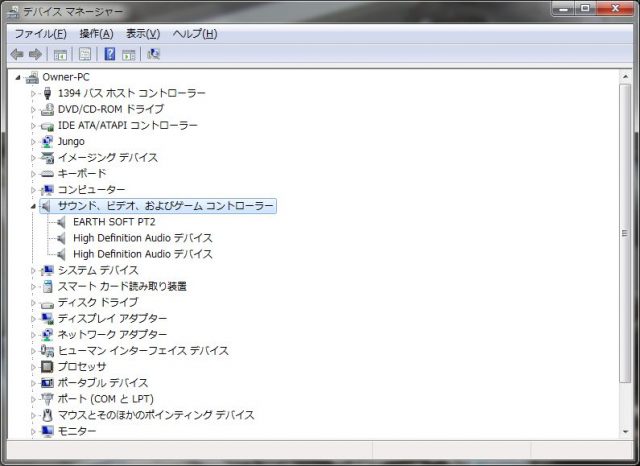Image resolution: width=640 pixels, height=466 pixels.
Task: Click the イメージング デバイス camera icon
Action: tap(47, 158)
